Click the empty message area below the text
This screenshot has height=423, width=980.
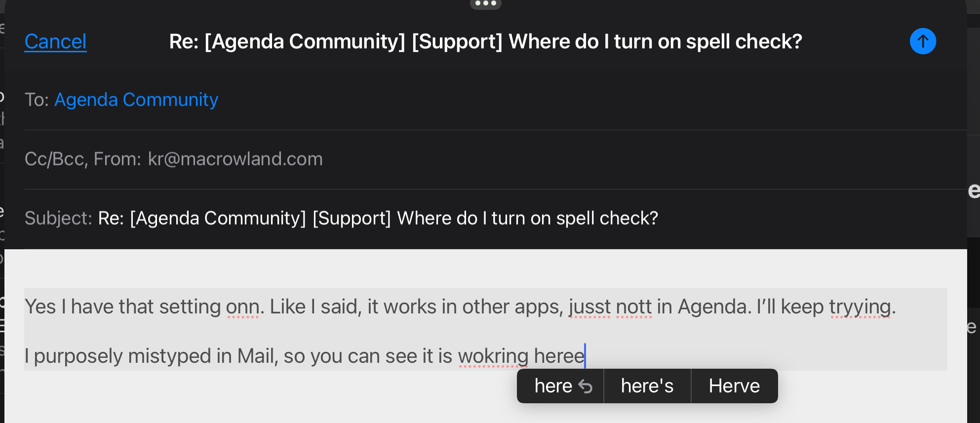pos(247,397)
